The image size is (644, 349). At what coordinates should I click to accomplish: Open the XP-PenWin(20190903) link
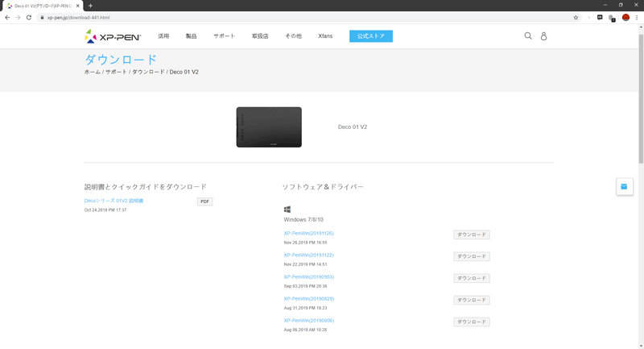(309, 276)
